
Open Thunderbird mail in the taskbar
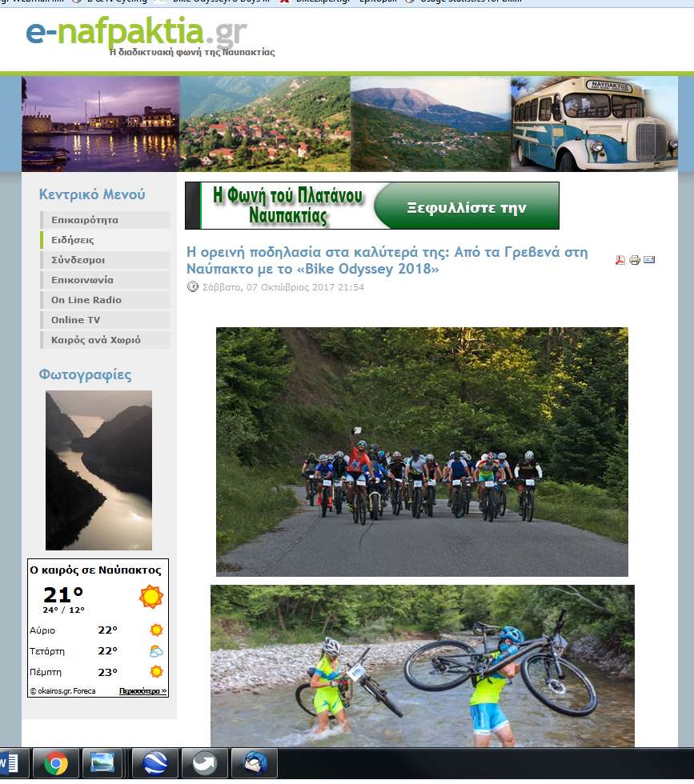[255, 763]
